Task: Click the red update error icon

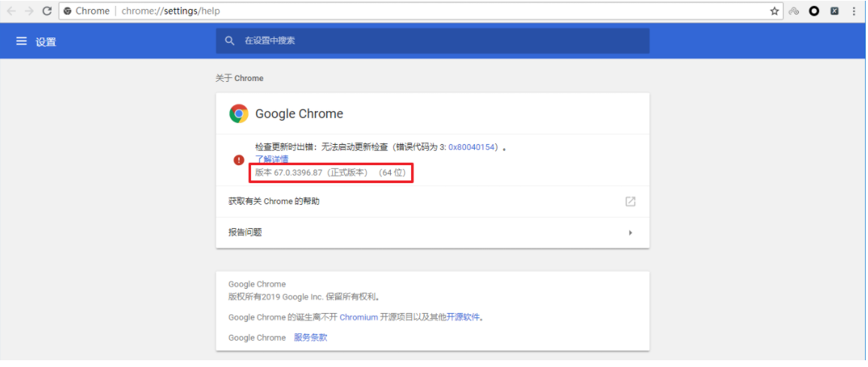Action: (238, 160)
